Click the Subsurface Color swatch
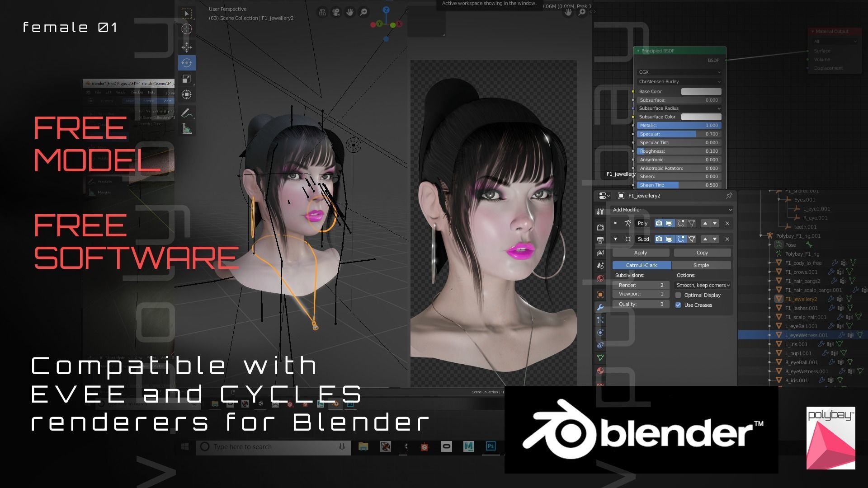 701,117
